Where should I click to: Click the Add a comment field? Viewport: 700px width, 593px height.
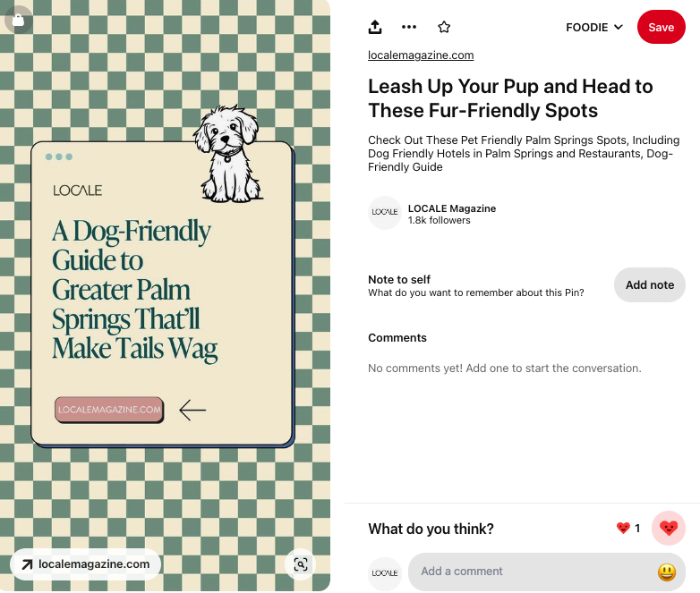(x=546, y=572)
